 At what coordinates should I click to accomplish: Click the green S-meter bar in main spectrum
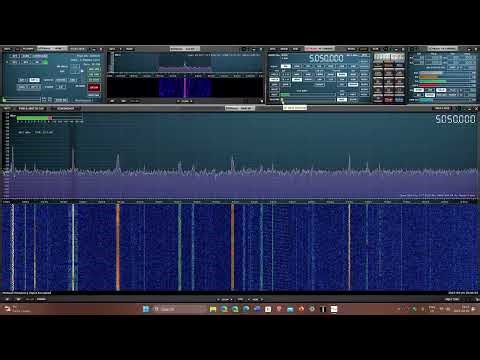pos(33,118)
